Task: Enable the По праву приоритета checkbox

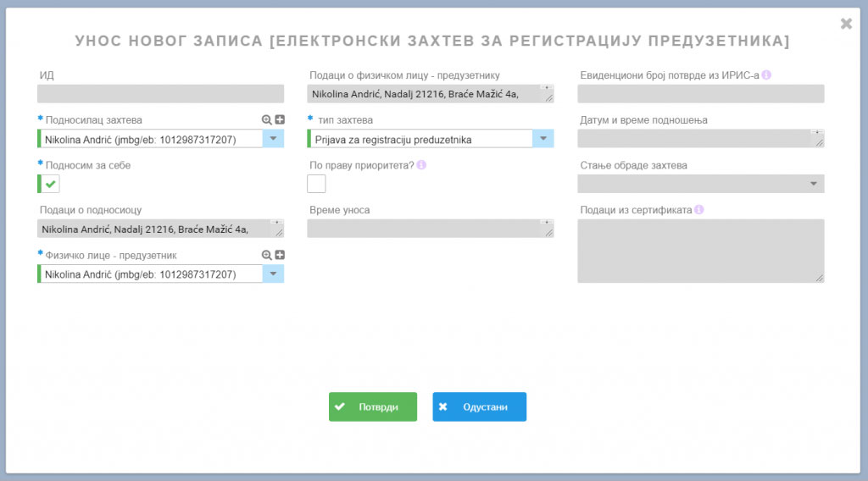Action: (x=316, y=184)
